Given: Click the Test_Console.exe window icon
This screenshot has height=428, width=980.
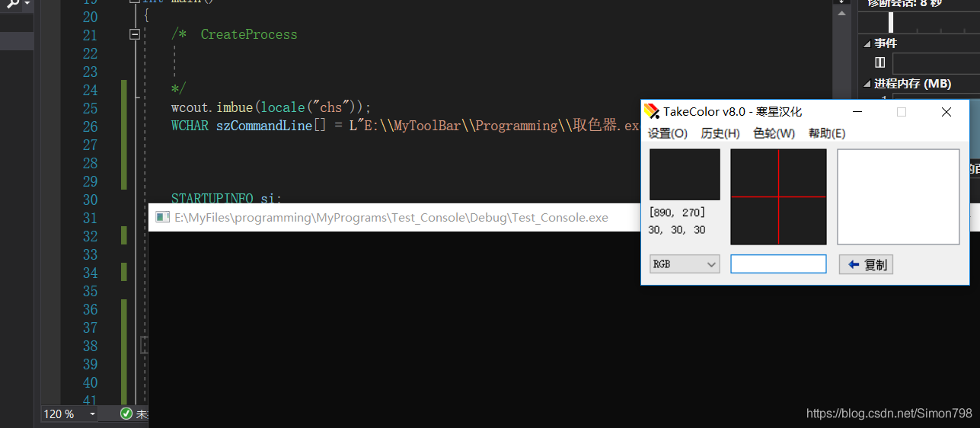Looking at the screenshot, I should point(162,217).
